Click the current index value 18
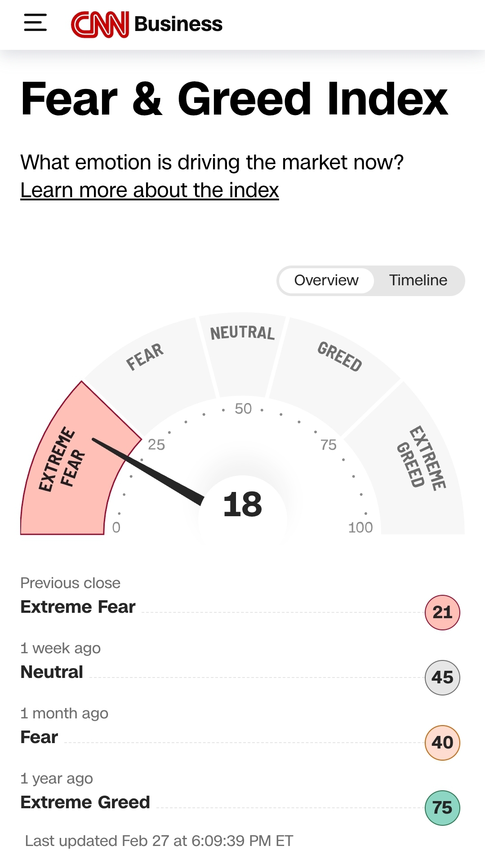485x868 pixels. (242, 504)
